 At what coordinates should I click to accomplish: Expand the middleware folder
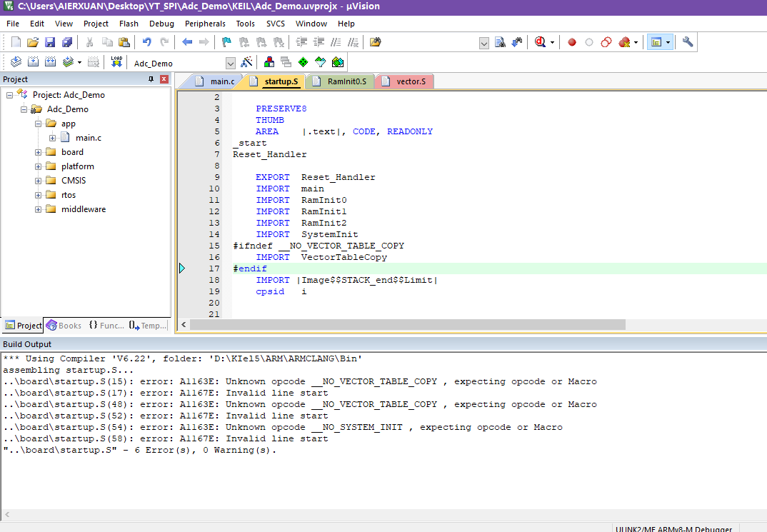pos(38,209)
